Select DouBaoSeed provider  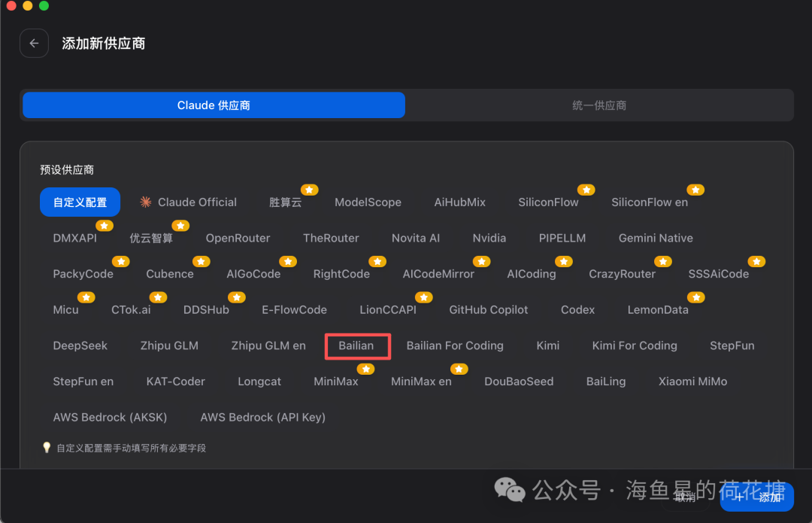pos(519,381)
